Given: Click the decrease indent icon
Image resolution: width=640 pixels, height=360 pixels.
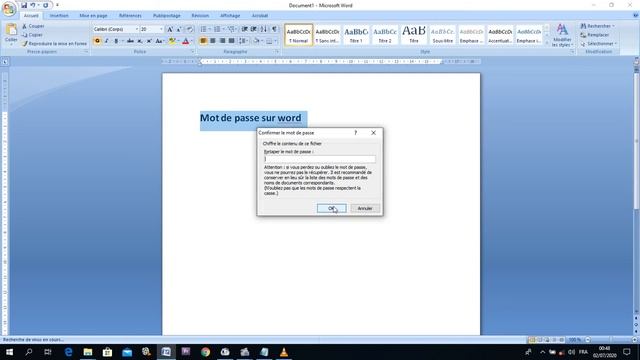Looking at the screenshot, I should coord(244,29).
